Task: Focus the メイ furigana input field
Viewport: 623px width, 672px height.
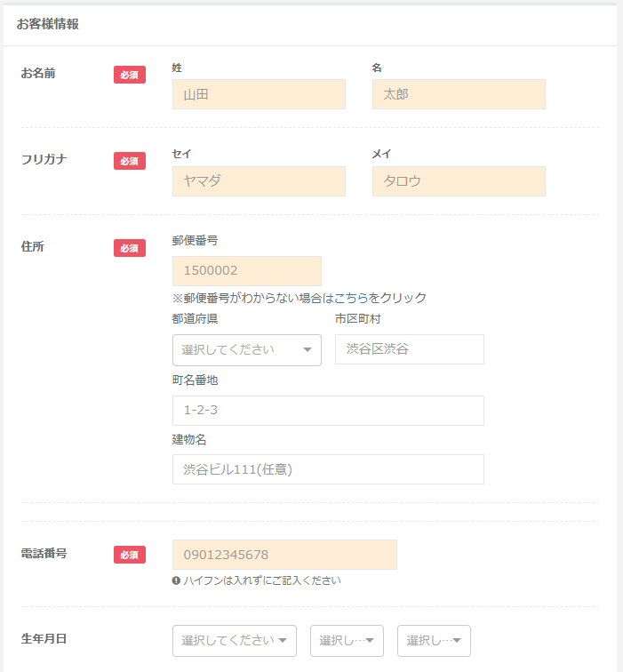Action: click(459, 181)
